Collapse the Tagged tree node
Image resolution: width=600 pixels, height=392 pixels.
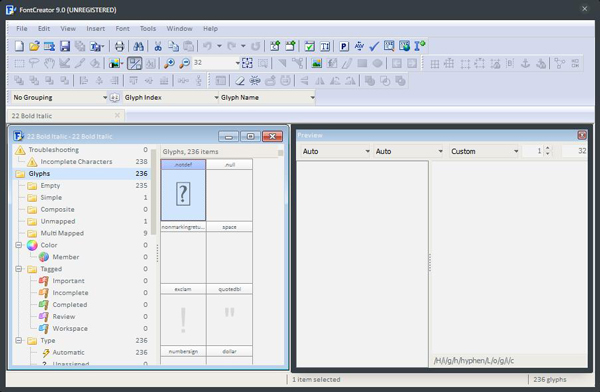[x=18, y=269]
